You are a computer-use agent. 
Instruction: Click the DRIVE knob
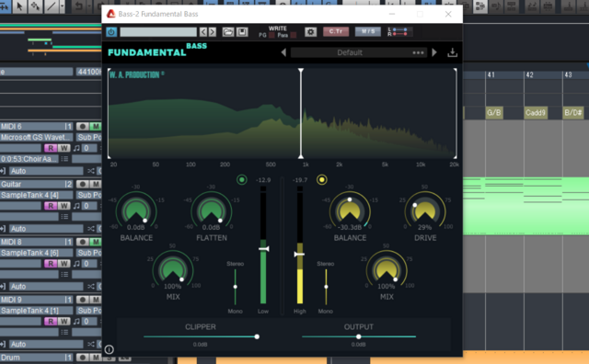click(x=425, y=210)
